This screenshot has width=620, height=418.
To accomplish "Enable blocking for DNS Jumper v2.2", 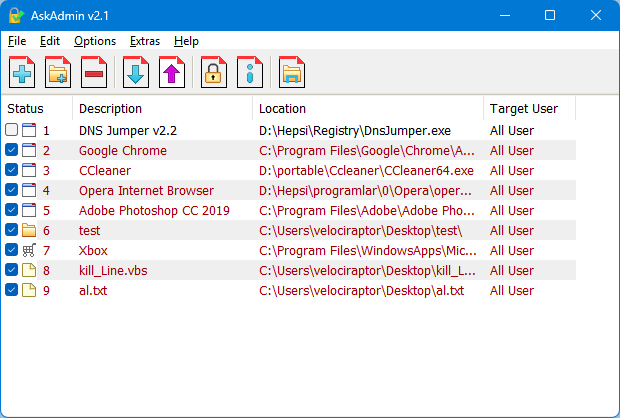I will click(x=11, y=129).
